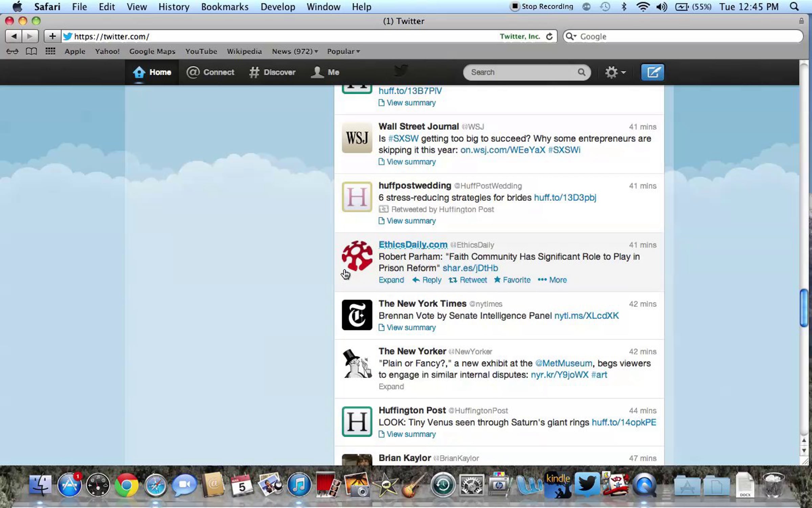Click the page's vertical scrollbar thumb
This screenshot has width=812, height=508.
(x=804, y=308)
